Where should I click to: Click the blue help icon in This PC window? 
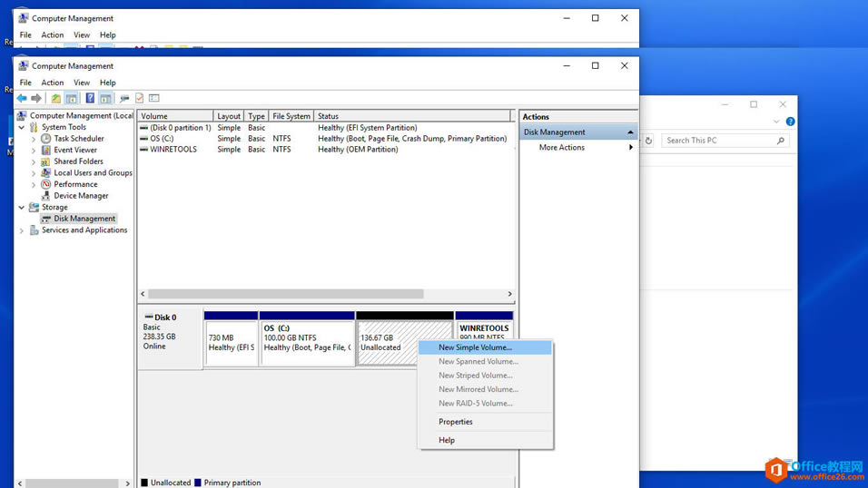[x=791, y=122]
